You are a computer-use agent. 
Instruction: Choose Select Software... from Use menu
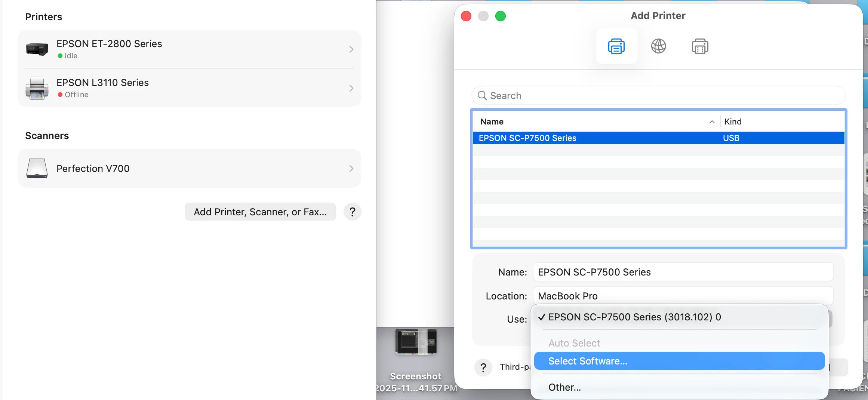[x=679, y=361]
